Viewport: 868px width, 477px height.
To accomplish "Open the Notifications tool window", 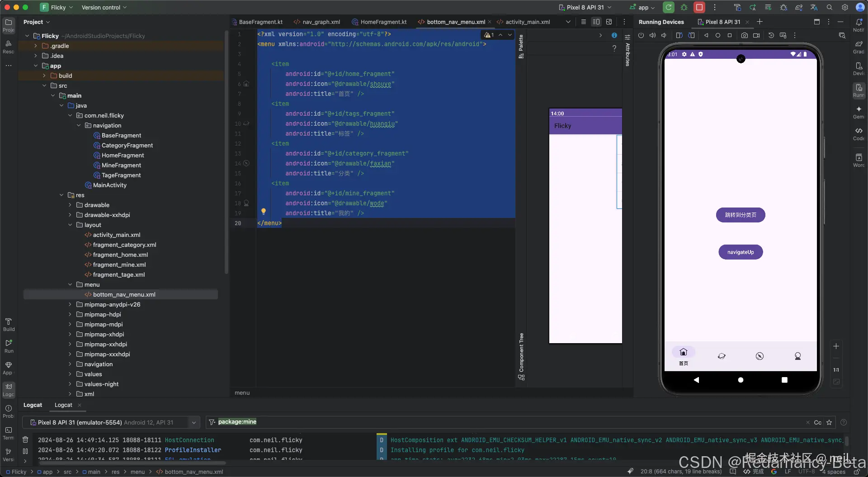I will click(859, 24).
